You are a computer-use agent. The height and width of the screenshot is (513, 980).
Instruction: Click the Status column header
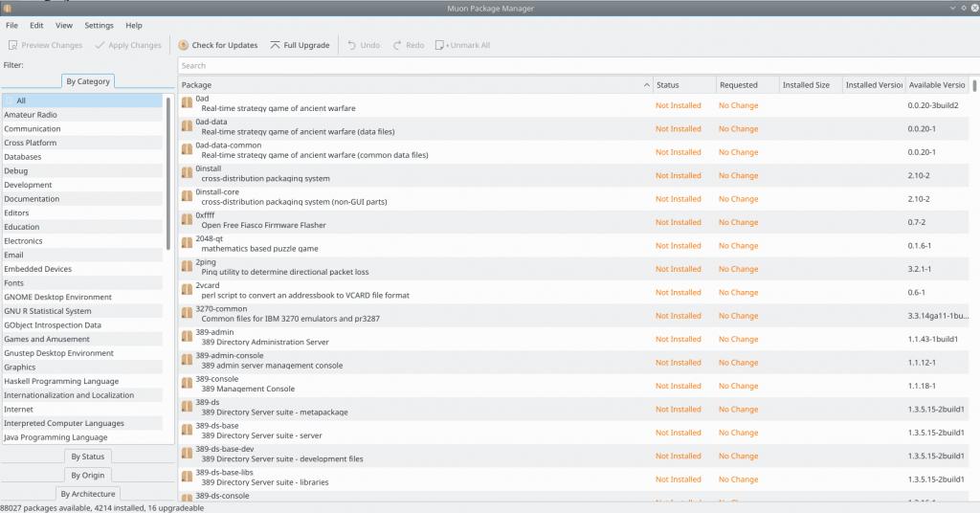tap(682, 85)
